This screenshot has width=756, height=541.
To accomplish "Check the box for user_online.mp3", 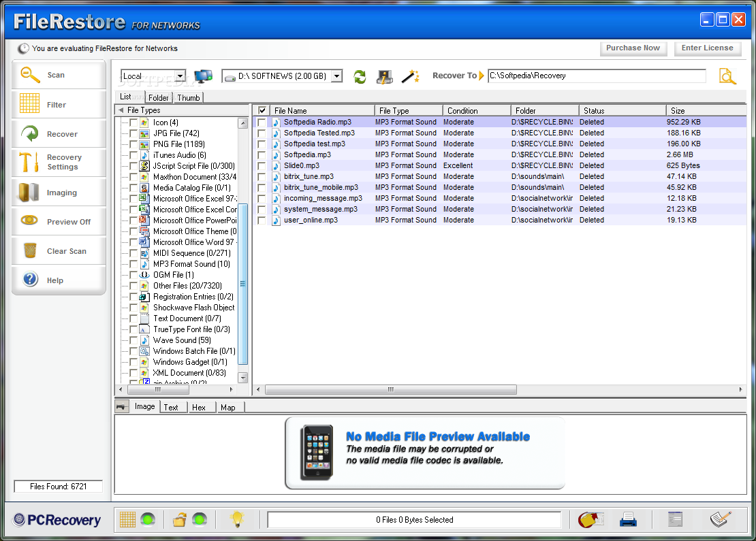I will click(x=262, y=220).
